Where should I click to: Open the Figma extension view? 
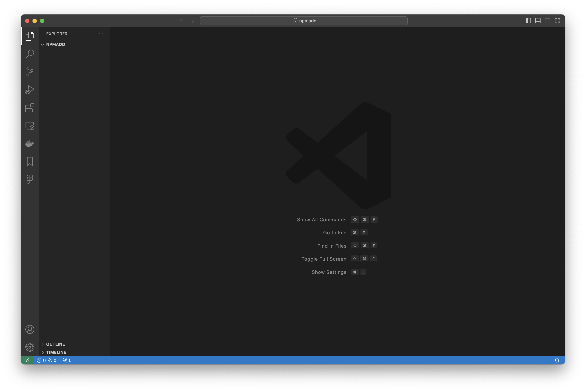click(30, 179)
